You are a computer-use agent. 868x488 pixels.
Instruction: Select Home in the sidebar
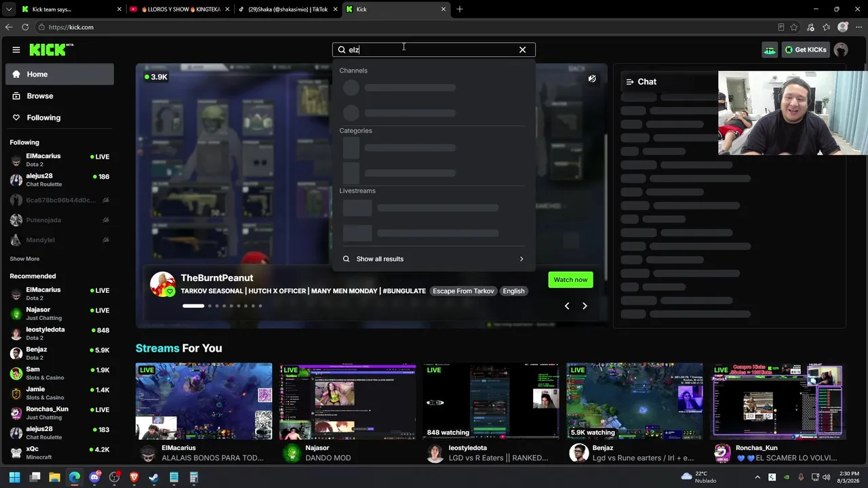(x=60, y=74)
